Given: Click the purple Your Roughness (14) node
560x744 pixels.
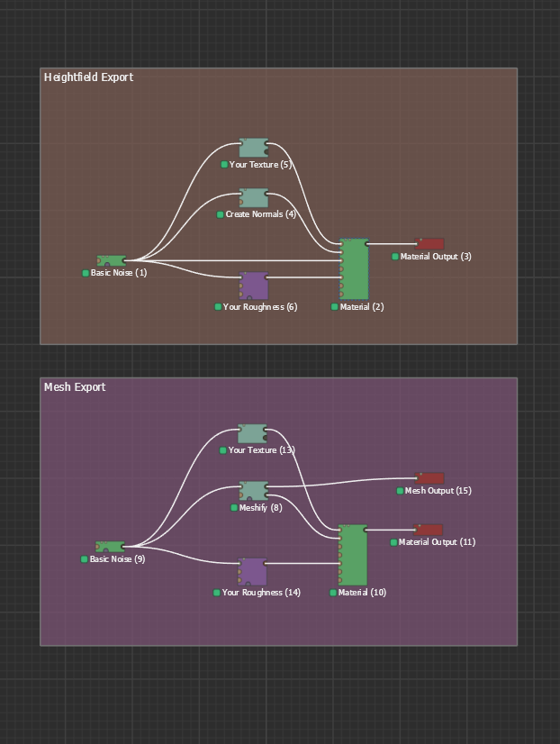Looking at the screenshot, I should [x=253, y=572].
